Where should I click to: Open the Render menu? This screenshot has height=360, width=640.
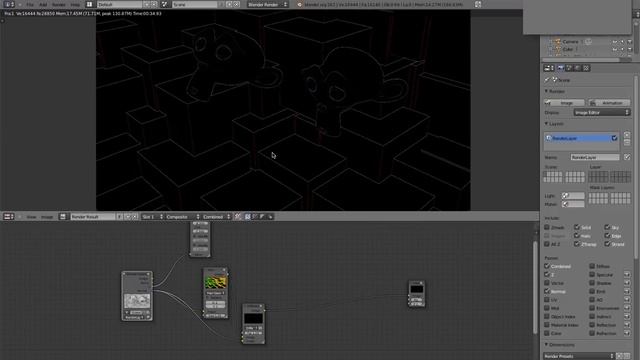(x=58, y=4)
